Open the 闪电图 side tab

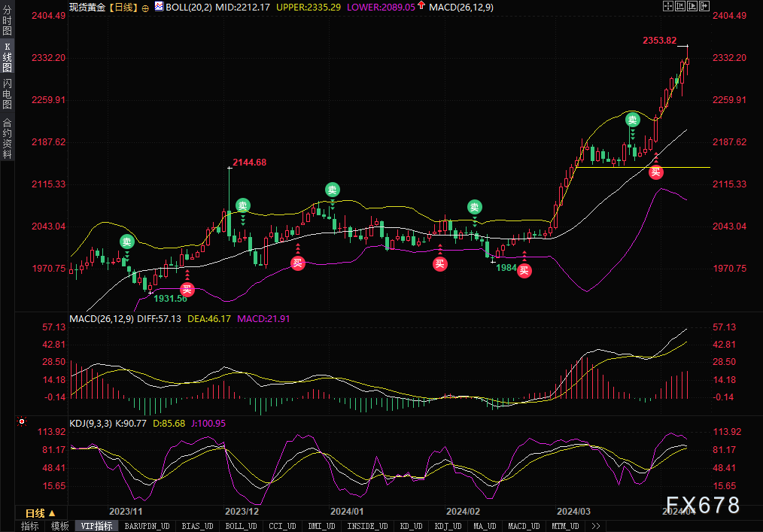[7, 93]
